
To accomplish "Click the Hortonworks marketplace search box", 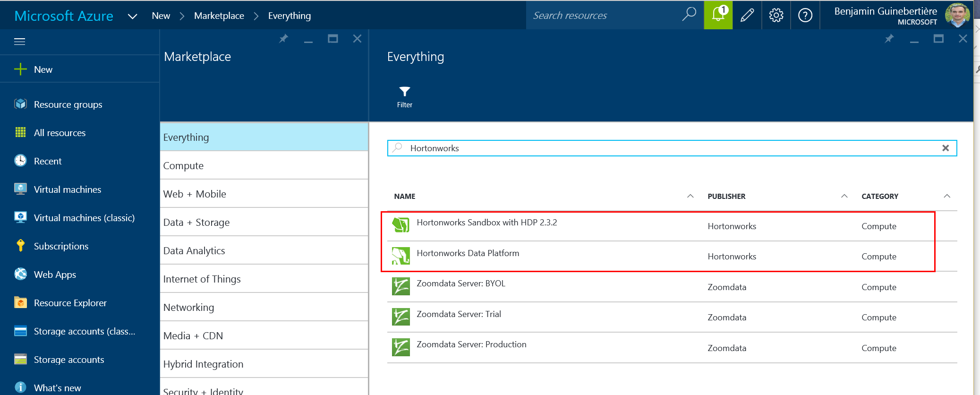I will tap(672, 148).
